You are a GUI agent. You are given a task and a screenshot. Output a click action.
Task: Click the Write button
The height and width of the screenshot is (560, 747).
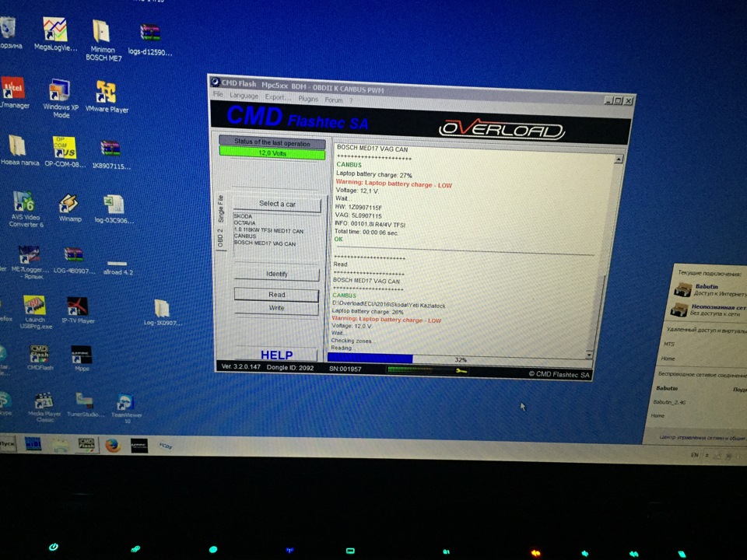[x=276, y=308]
